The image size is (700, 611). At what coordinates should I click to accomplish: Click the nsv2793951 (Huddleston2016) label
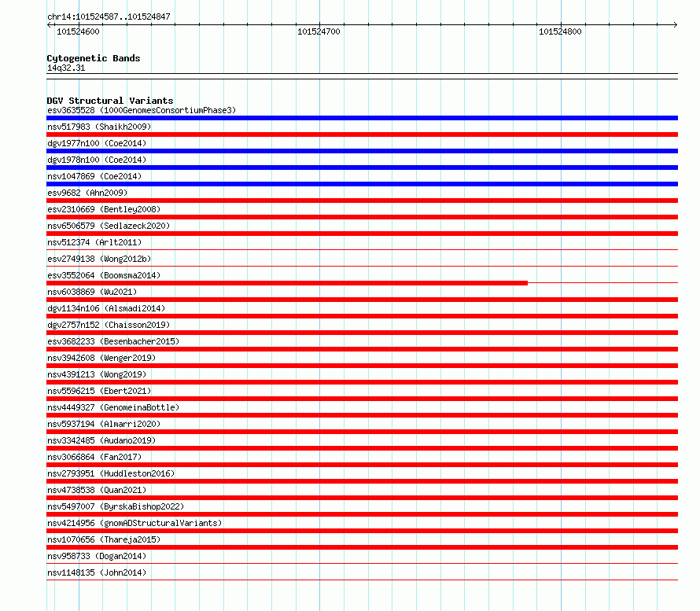tap(111, 473)
